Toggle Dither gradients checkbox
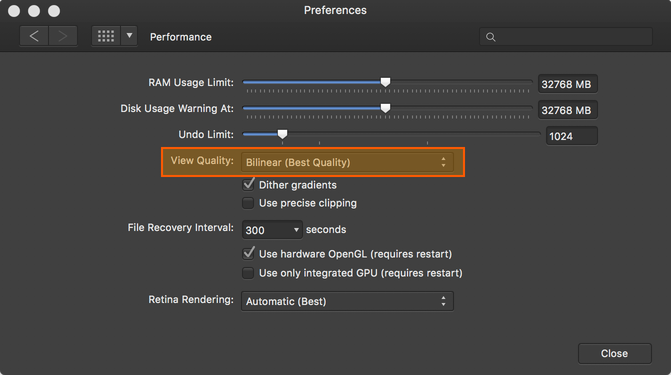671x375 pixels. tap(248, 185)
